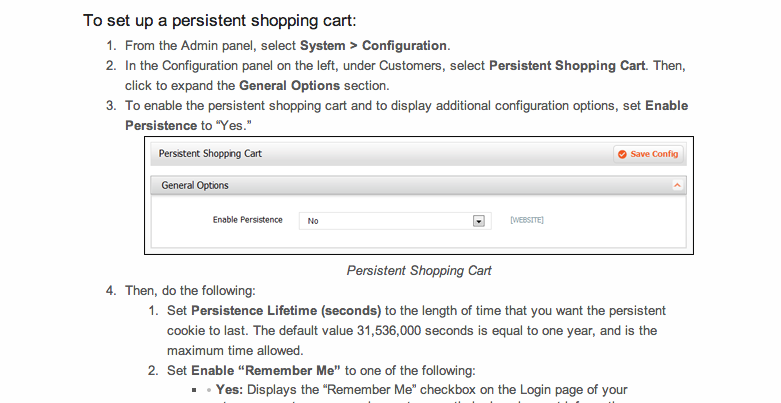
Task: Open the Enable Persistence dropdown showing No
Action: (395, 221)
